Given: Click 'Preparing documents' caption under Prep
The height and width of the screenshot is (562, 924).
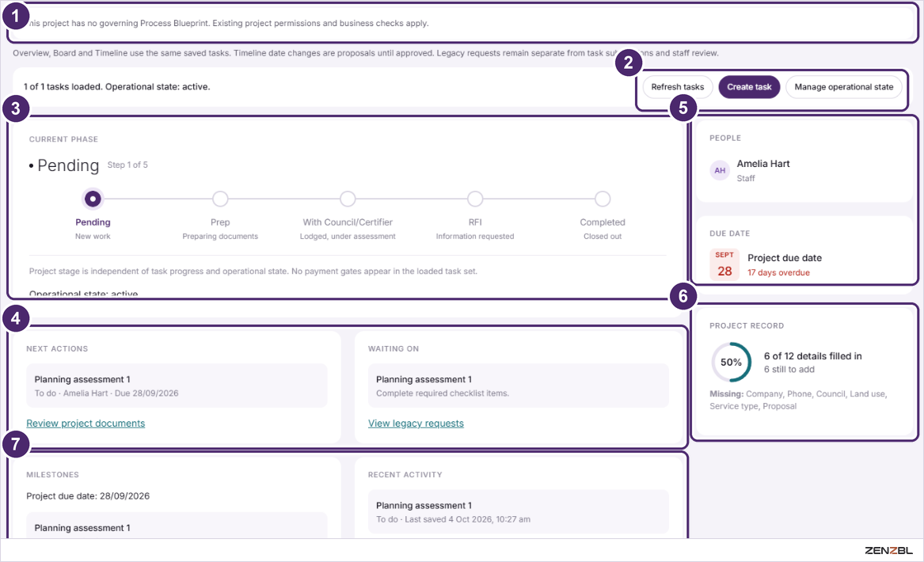Looking at the screenshot, I should pyautogui.click(x=220, y=236).
